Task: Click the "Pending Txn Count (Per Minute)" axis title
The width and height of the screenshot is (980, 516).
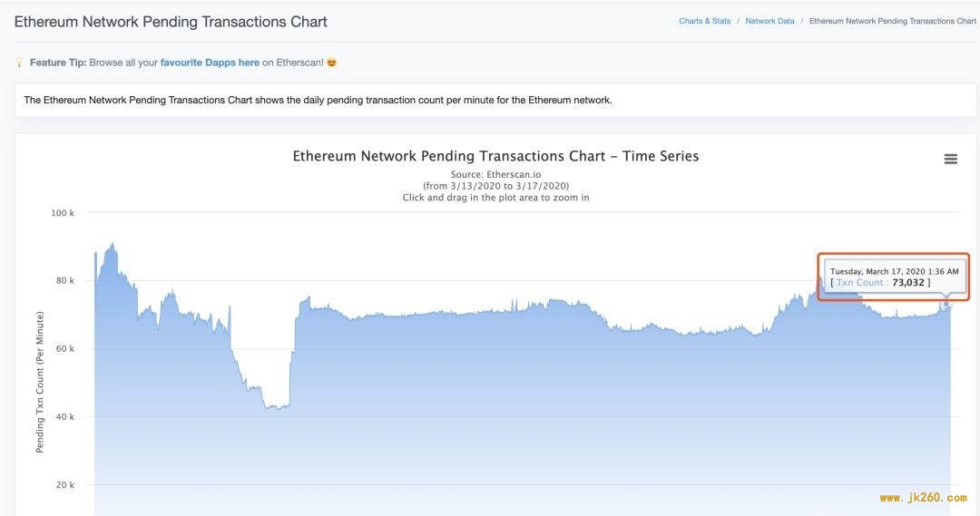Action: (x=40, y=382)
